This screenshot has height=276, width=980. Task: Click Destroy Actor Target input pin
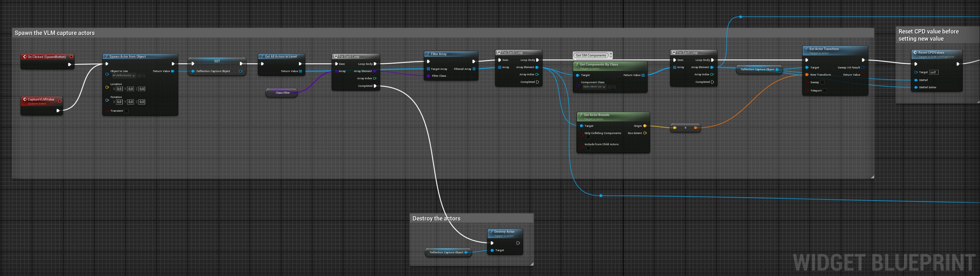click(492, 250)
